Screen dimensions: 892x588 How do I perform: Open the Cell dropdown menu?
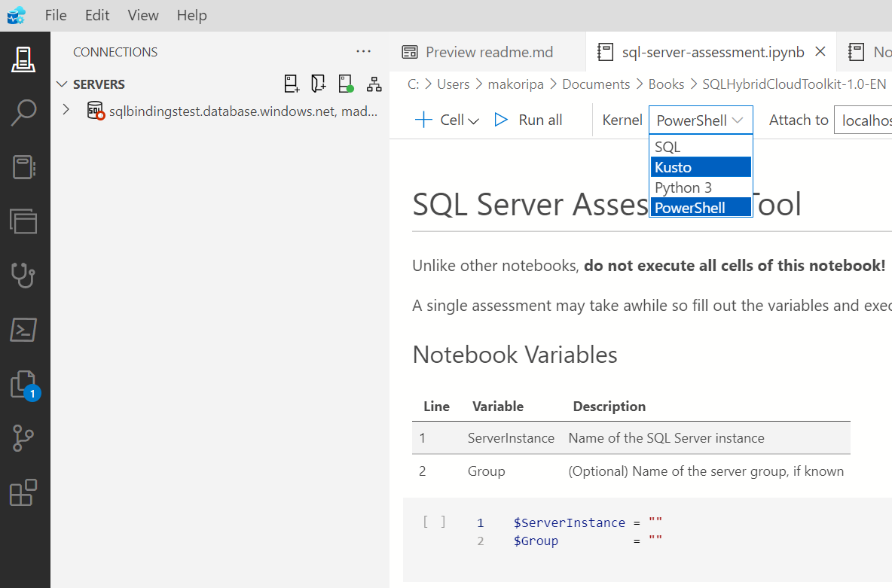pyautogui.click(x=446, y=120)
